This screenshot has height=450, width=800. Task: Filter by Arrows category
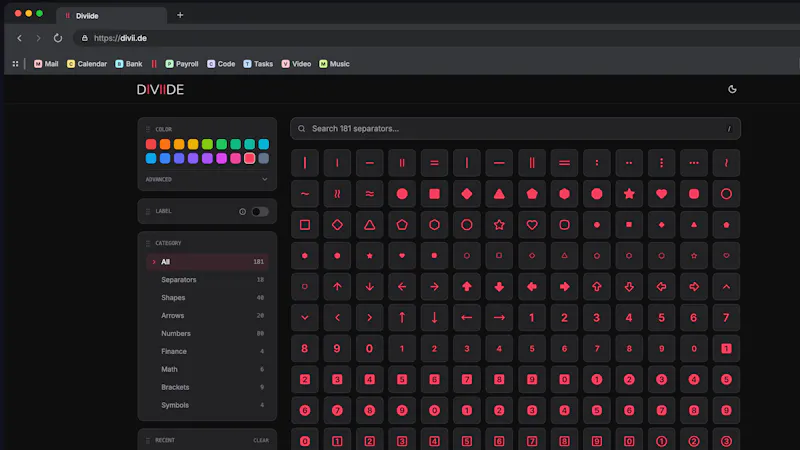pyautogui.click(x=207, y=315)
